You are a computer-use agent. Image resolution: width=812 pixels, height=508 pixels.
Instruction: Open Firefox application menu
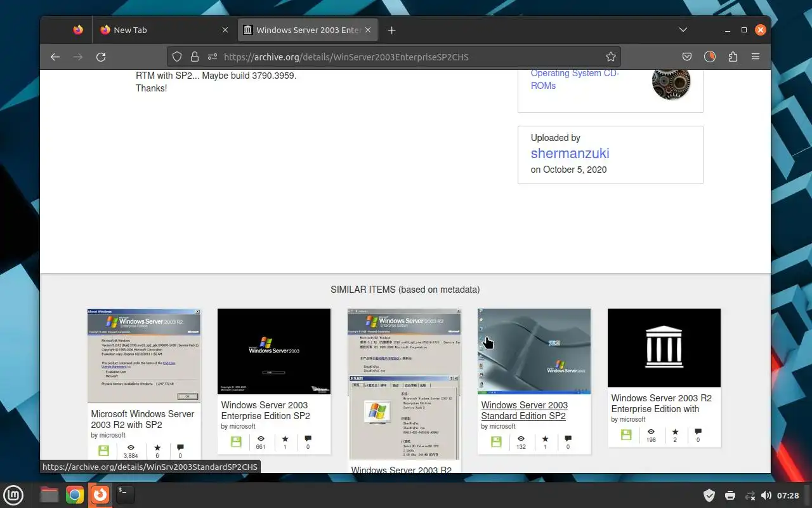(x=756, y=57)
